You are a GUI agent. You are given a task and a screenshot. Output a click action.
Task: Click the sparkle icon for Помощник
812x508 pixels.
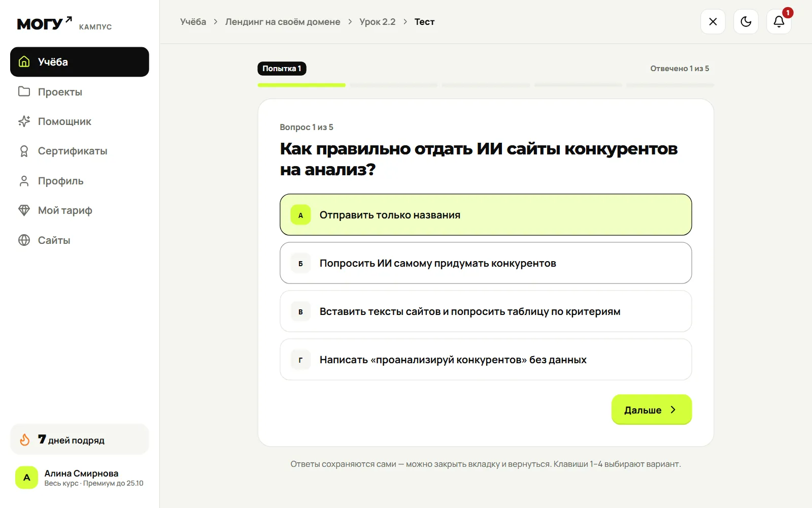24,121
